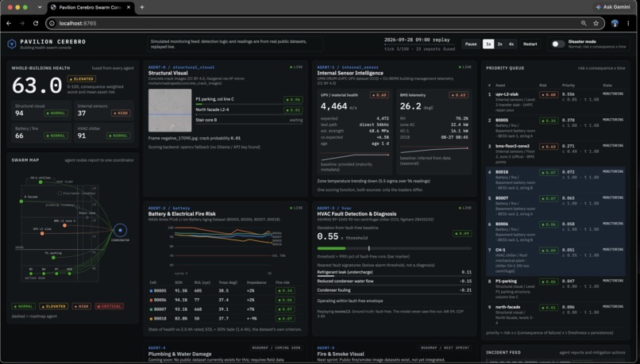Set replay speed to 2x

tap(499, 44)
